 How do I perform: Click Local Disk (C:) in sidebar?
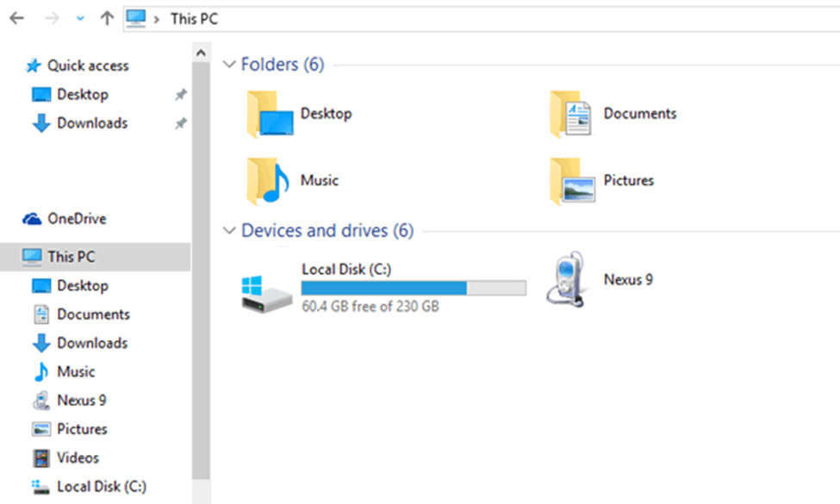click(101, 487)
